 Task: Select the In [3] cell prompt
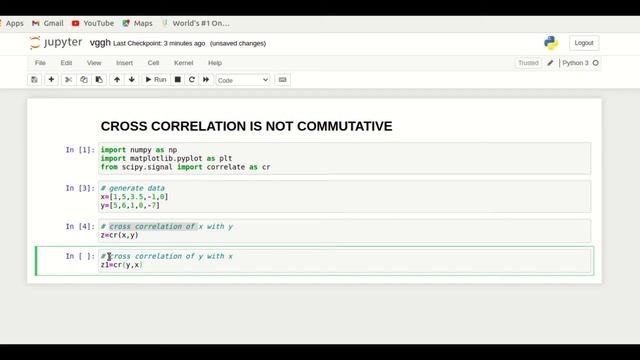80,188
